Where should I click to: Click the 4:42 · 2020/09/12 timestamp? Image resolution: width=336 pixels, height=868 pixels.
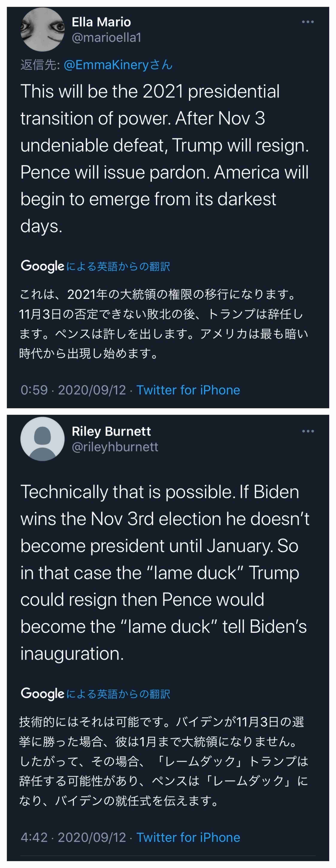coord(73,837)
